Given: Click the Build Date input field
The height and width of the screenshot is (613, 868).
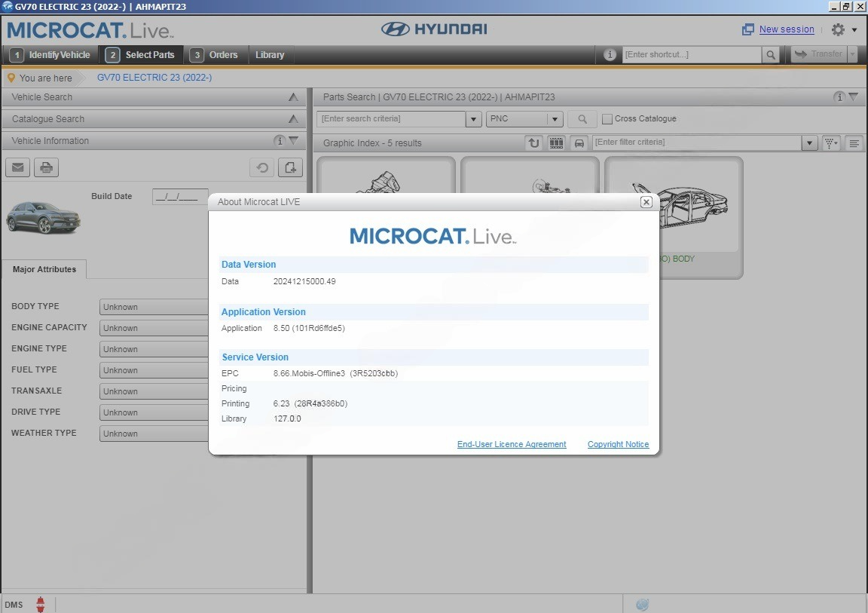Looking at the screenshot, I should click(181, 197).
